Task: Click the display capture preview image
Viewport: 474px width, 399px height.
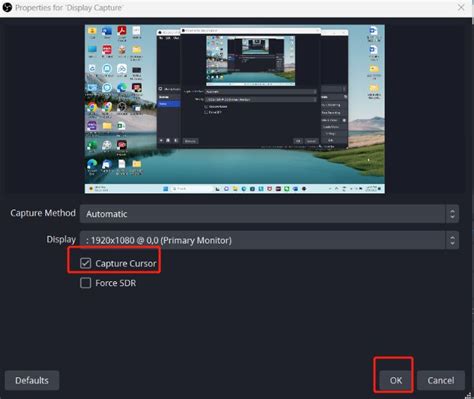Action: click(x=235, y=109)
